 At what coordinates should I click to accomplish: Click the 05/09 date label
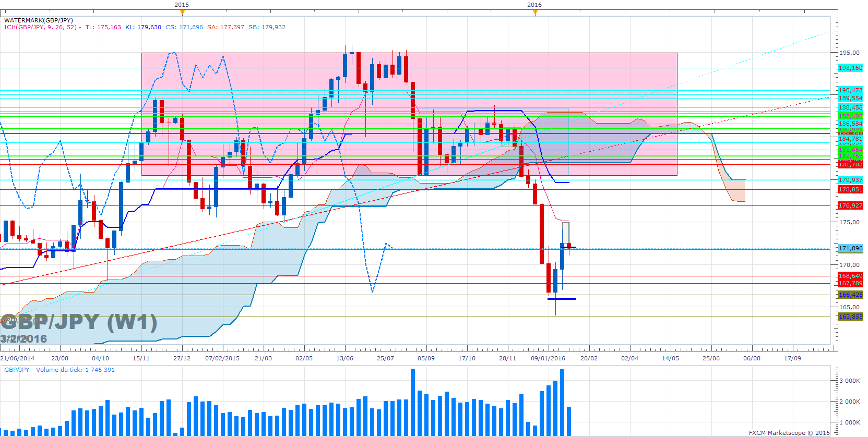pyautogui.click(x=426, y=358)
